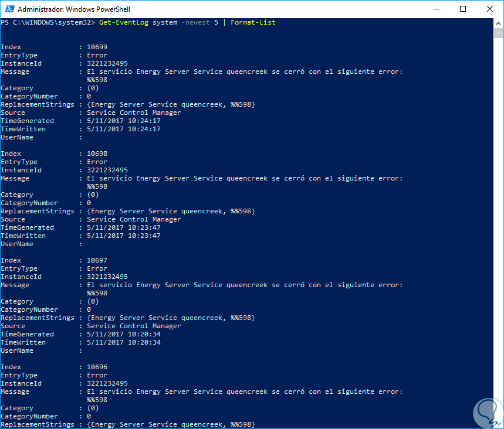This screenshot has height=429, width=504.
Task: Click the ReplacementStrings value of entry 10697
Action: [x=171, y=318]
